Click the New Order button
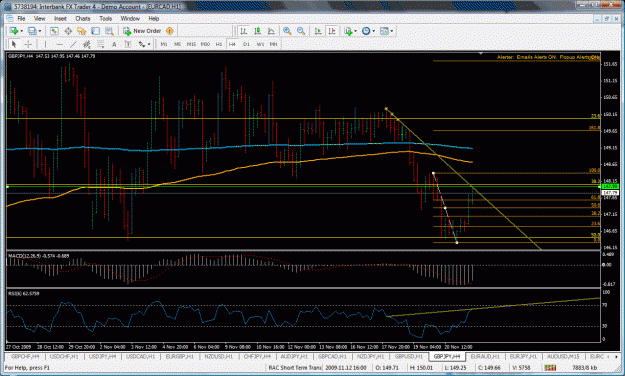 pyautogui.click(x=142, y=31)
